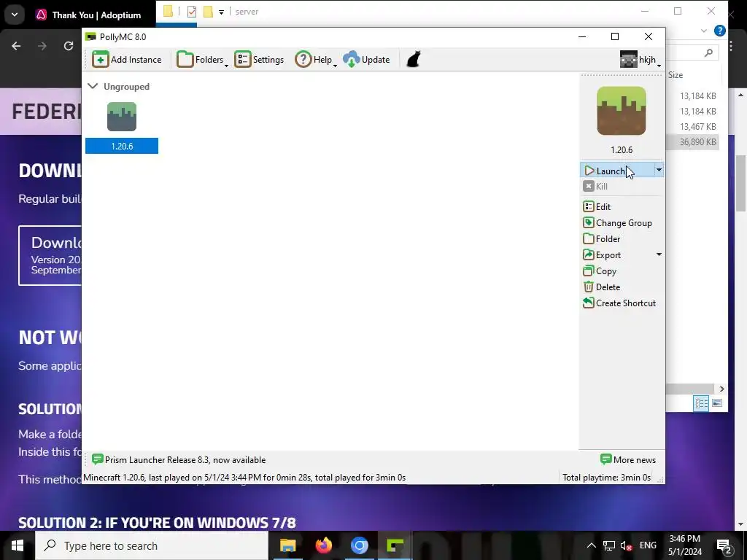Switch Explorer to large icons view
This screenshot has width=747, height=560.
click(717, 403)
